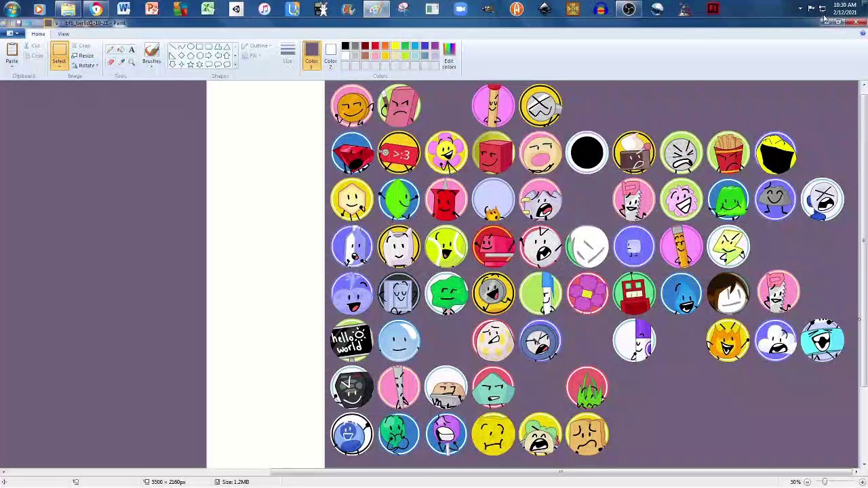Open Windows Explorer from the taskbar
This screenshot has height=488, width=868.
coord(67,9)
